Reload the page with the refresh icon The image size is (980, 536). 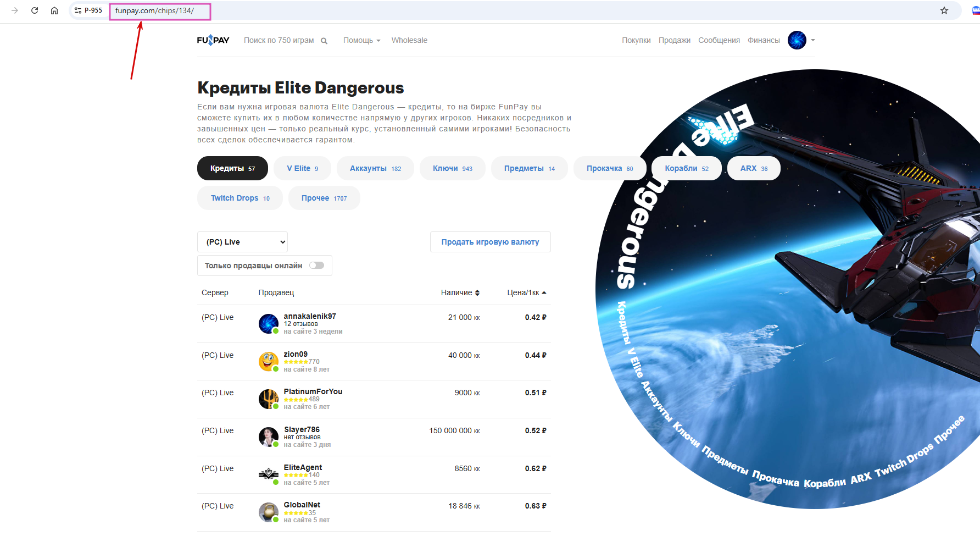click(35, 10)
